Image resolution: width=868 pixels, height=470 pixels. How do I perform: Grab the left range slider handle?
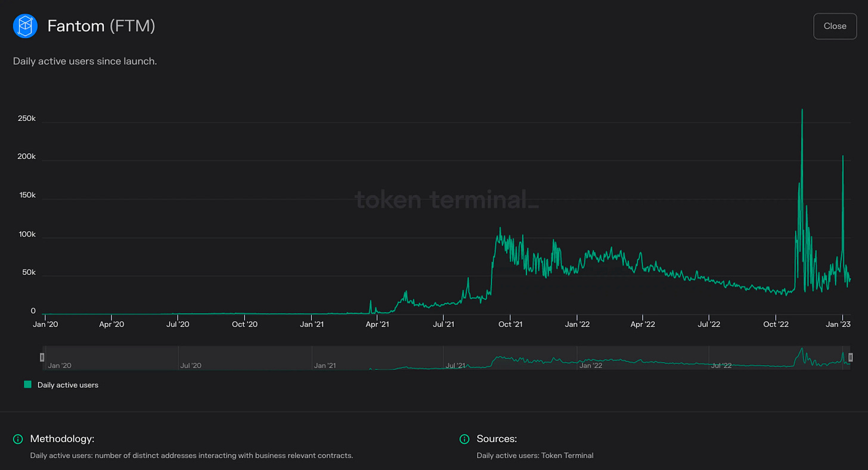(42, 357)
